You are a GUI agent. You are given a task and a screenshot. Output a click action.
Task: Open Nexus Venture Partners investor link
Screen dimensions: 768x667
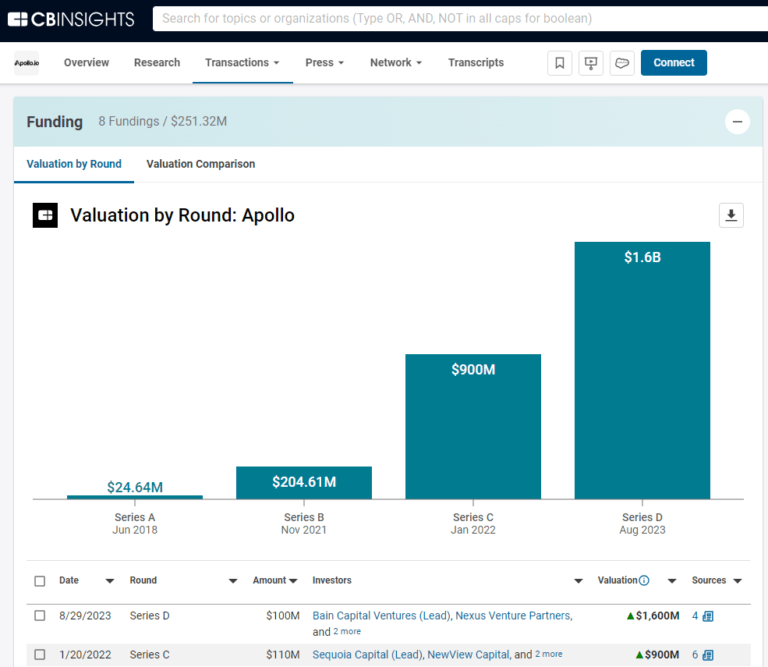tap(513, 616)
